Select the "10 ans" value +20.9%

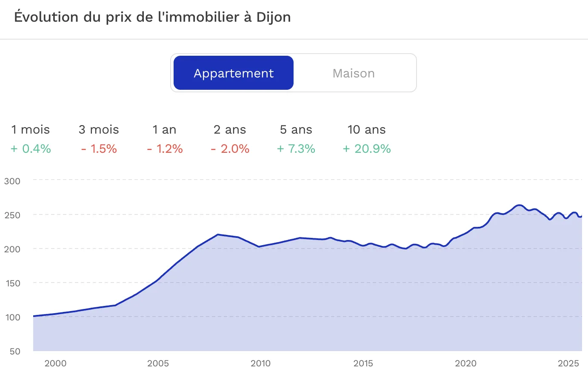[366, 149]
